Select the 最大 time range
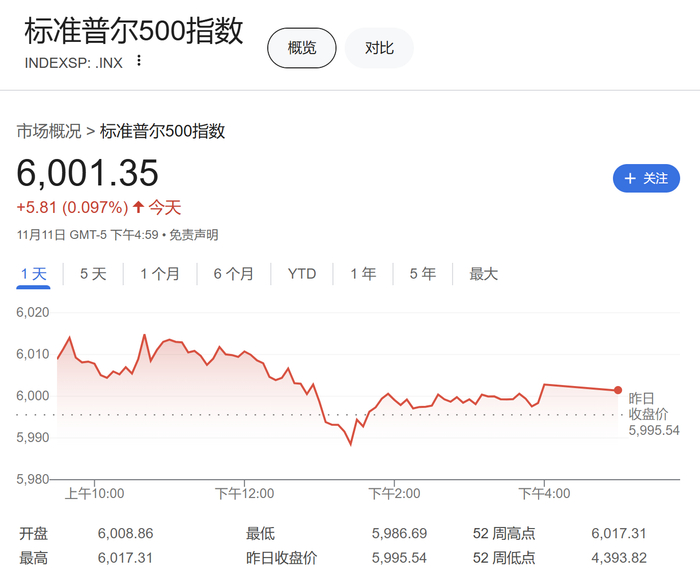This screenshot has height=572, width=700. [483, 274]
